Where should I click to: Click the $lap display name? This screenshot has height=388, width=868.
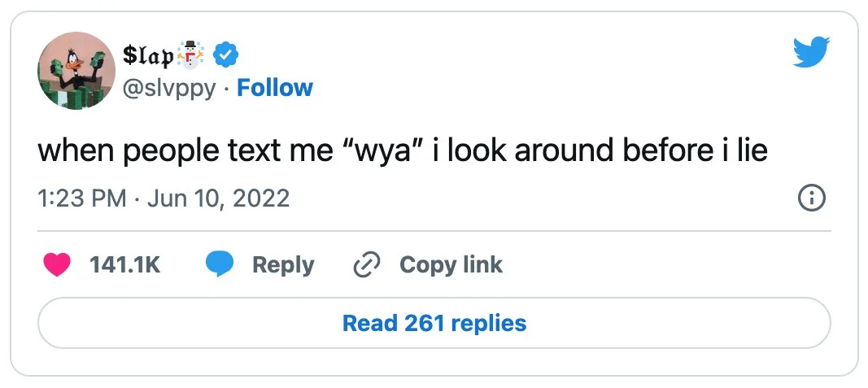point(147,54)
